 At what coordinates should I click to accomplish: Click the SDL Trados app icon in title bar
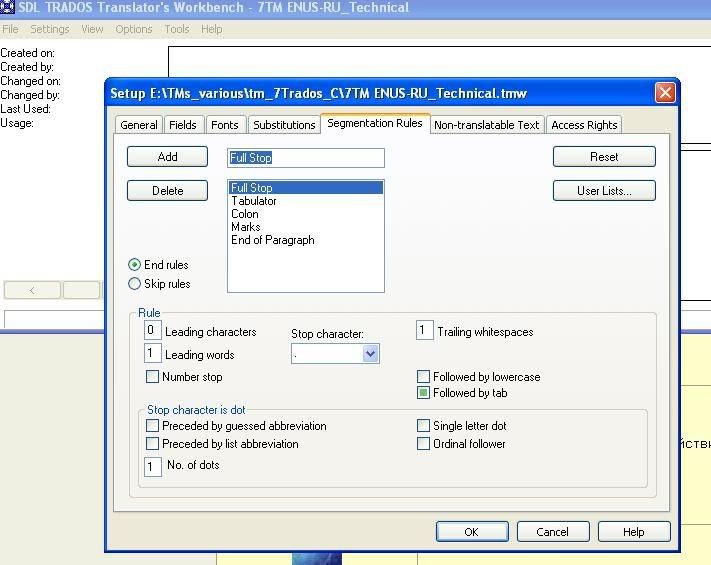point(7,7)
